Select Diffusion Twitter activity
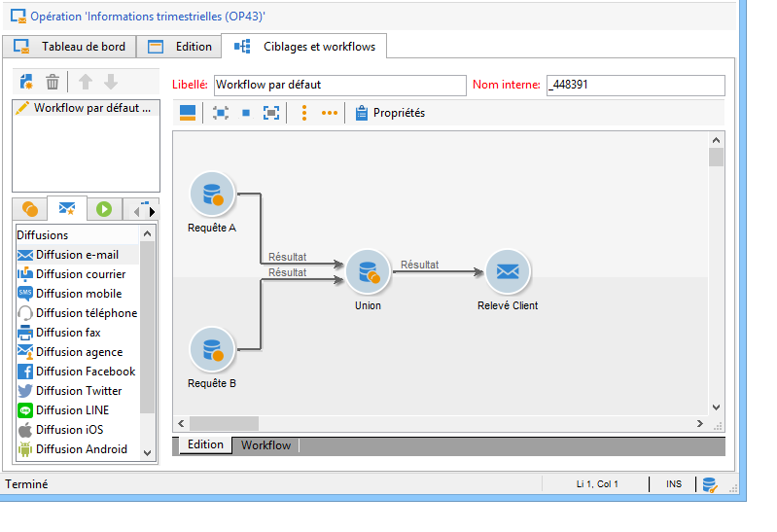This screenshot has height=532, width=777. click(78, 391)
